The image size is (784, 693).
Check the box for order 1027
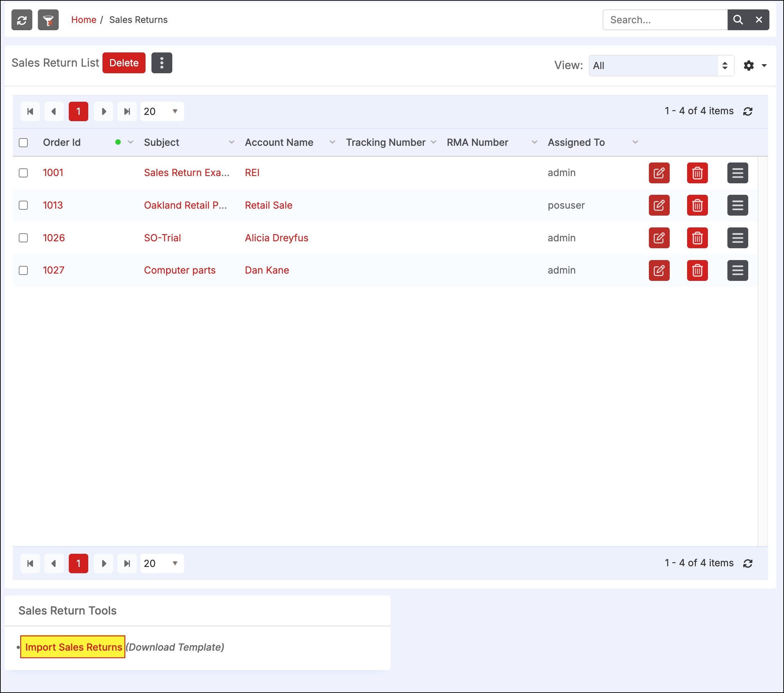point(23,270)
